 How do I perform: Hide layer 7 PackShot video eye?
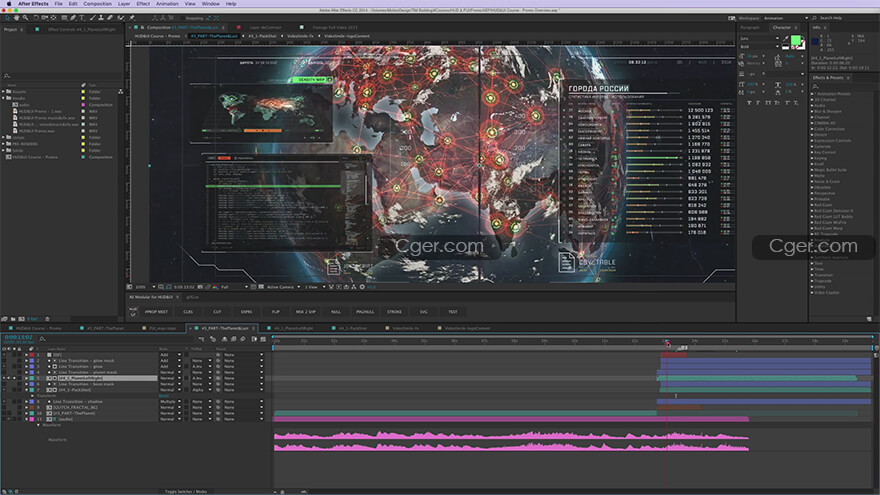pyautogui.click(x=4, y=390)
